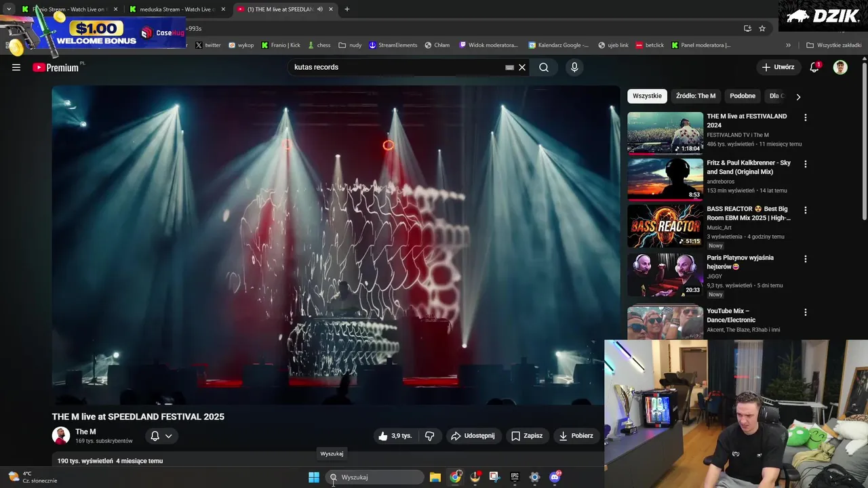The image size is (868, 488).
Task: Open Fritz & Paul Kalkbrenner Sky and Sand title
Action: tap(749, 167)
